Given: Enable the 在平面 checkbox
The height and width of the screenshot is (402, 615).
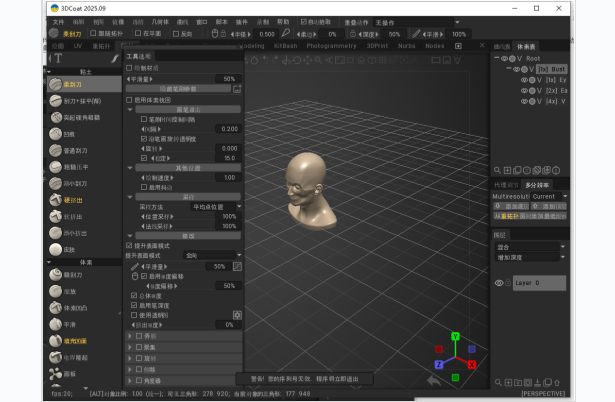Looking at the screenshot, I should pyautogui.click(x=135, y=33).
